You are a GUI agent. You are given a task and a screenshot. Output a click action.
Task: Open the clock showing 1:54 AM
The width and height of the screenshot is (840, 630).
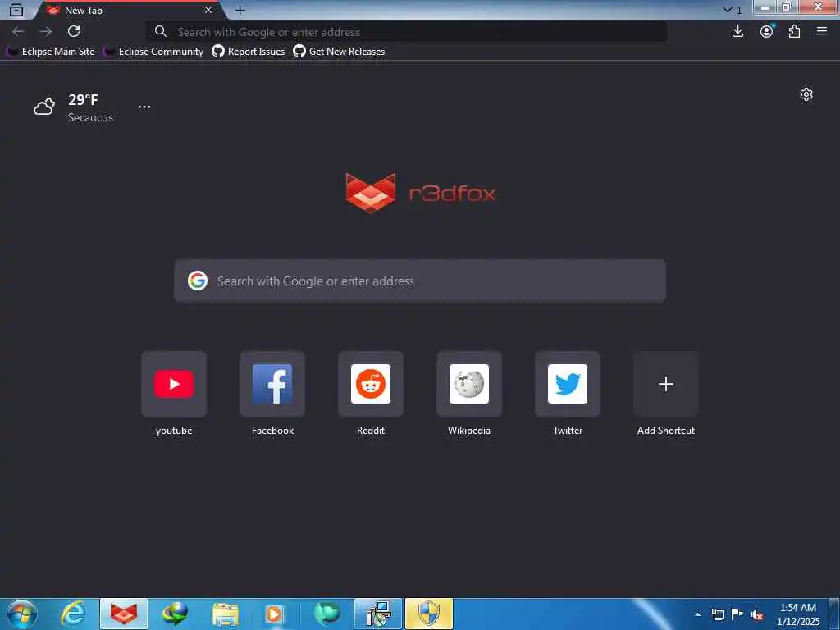(x=798, y=614)
